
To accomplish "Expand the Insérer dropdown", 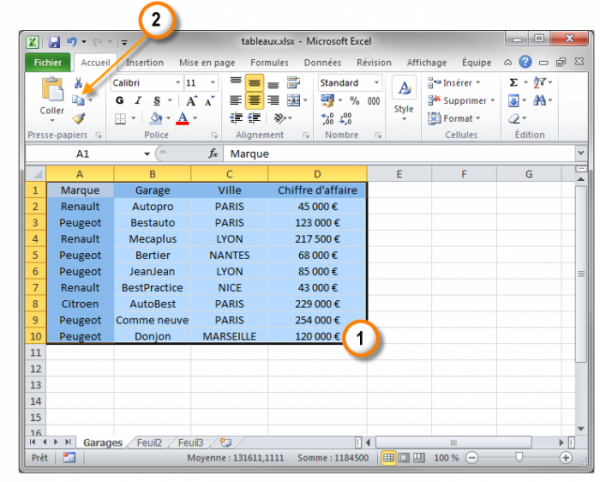I will coord(478,83).
